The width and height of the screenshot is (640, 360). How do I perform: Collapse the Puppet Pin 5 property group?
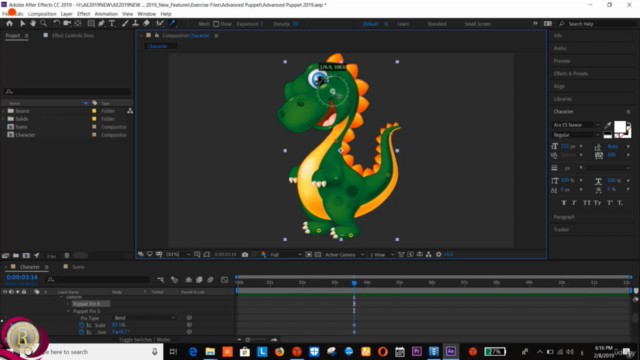pyautogui.click(x=68, y=311)
